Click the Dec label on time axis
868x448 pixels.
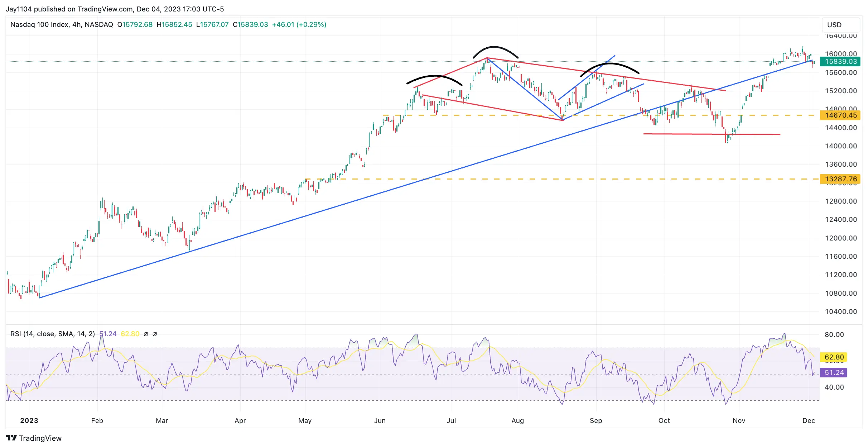(x=809, y=420)
